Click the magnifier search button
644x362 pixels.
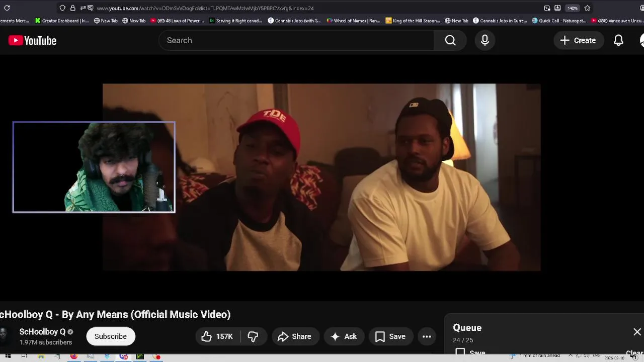click(450, 40)
